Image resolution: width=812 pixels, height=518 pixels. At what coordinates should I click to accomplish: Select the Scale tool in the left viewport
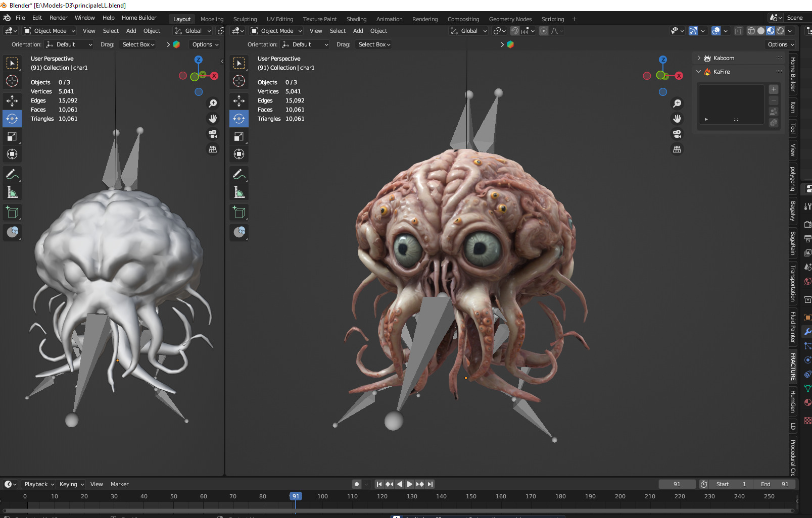point(12,136)
